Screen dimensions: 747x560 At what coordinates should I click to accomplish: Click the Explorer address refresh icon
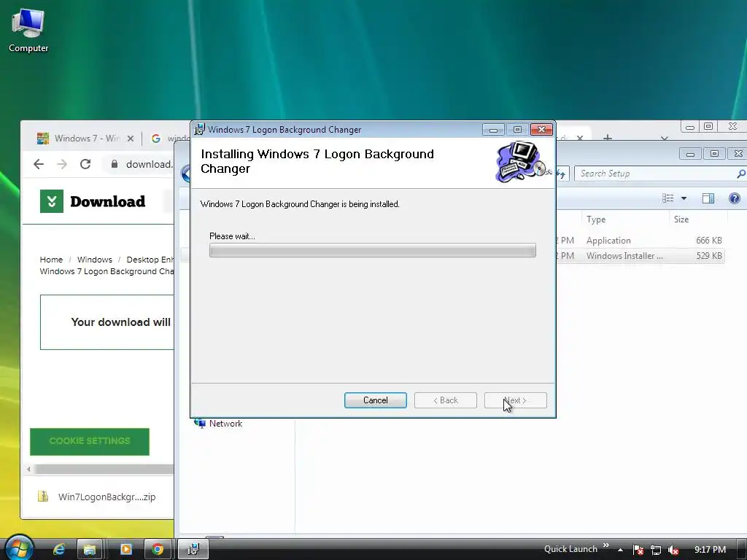pyautogui.click(x=562, y=174)
